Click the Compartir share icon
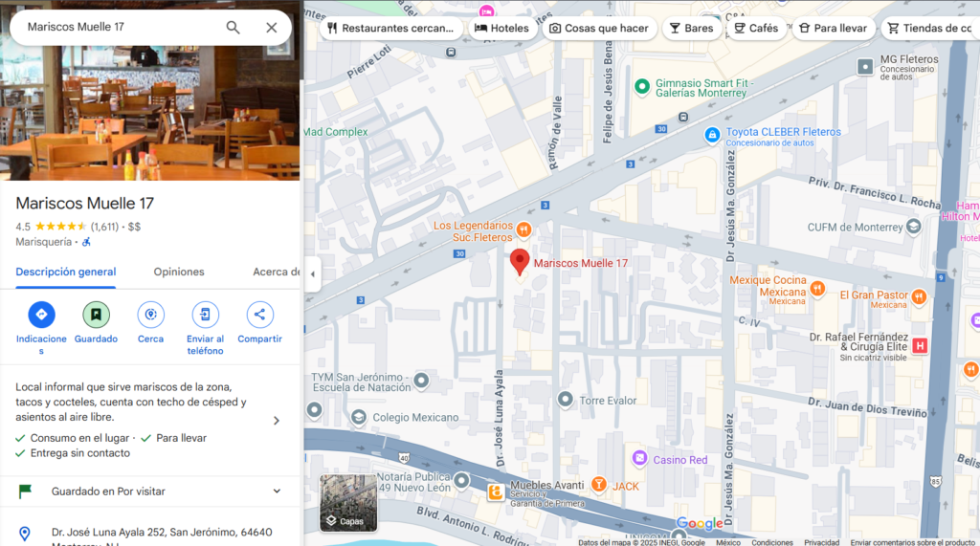The width and height of the screenshot is (980, 546). tap(259, 315)
